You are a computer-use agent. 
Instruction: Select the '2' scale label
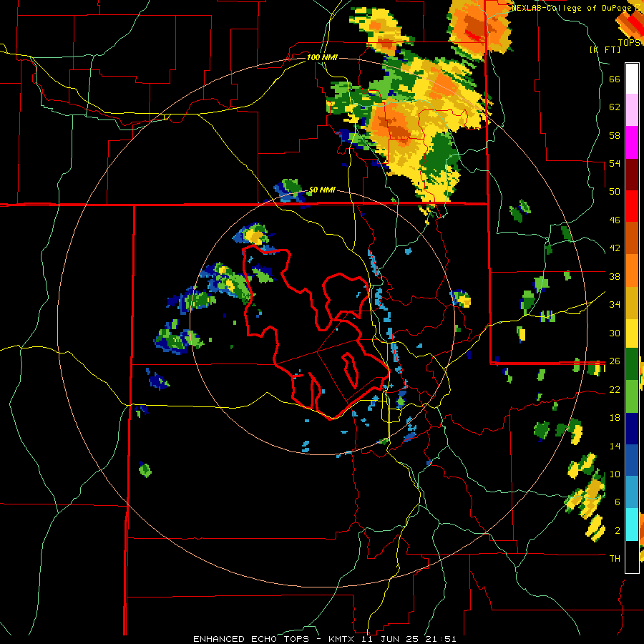point(618,531)
